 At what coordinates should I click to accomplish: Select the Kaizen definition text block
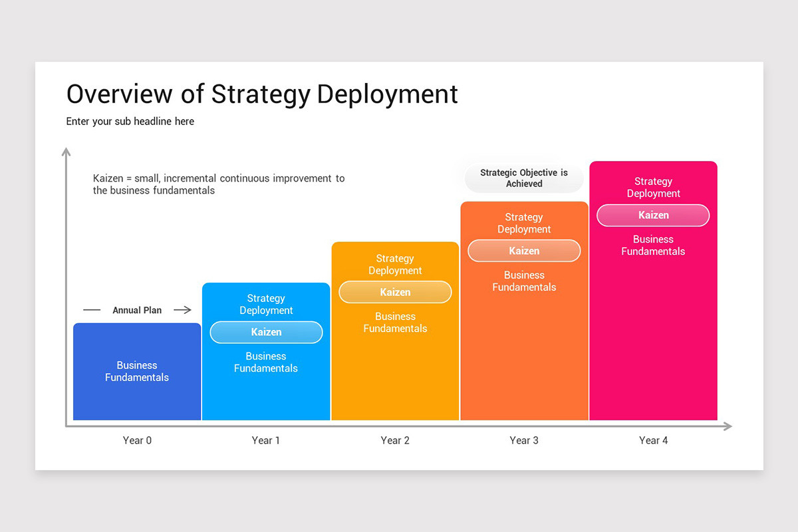click(219, 184)
